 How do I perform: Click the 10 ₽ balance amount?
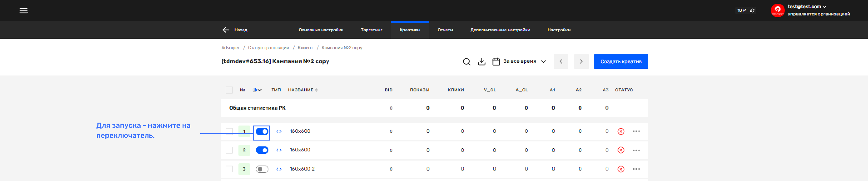tap(741, 10)
